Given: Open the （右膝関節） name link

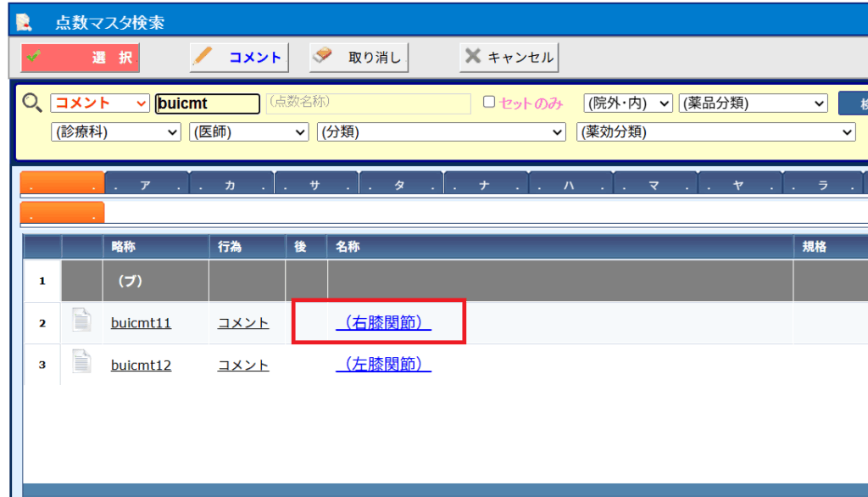Looking at the screenshot, I should (x=383, y=323).
